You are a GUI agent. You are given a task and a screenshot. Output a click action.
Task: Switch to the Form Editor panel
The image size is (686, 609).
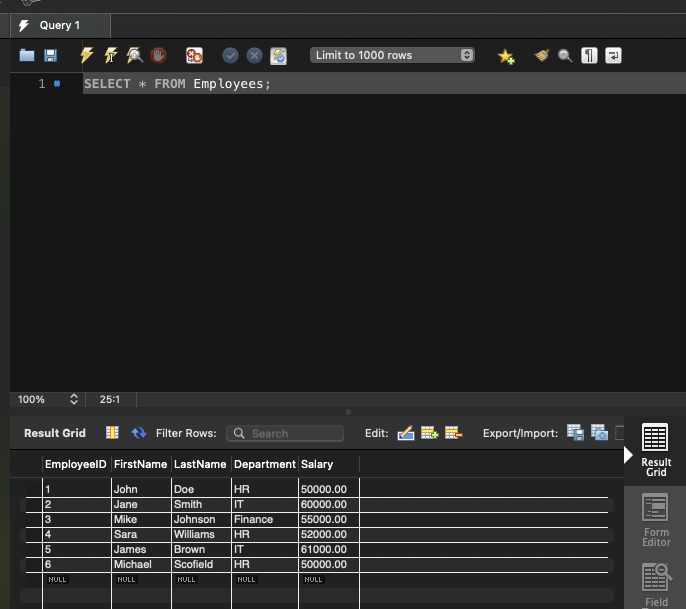[x=655, y=522]
